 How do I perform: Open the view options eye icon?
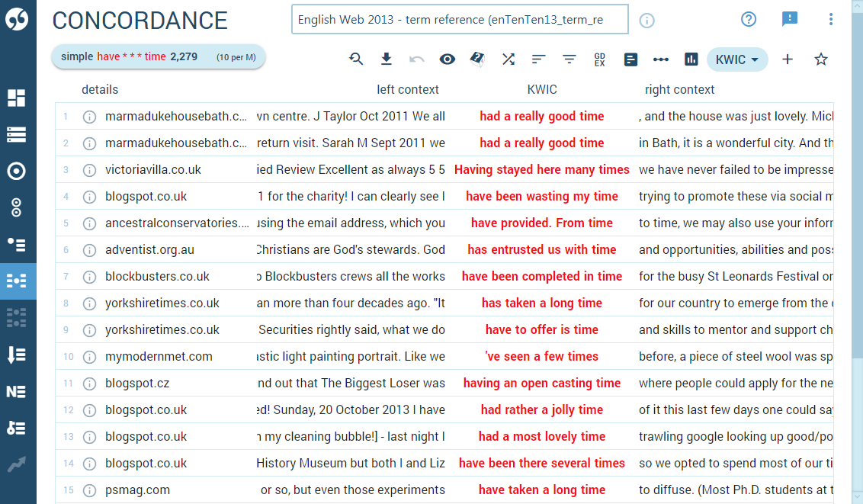tap(448, 59)
